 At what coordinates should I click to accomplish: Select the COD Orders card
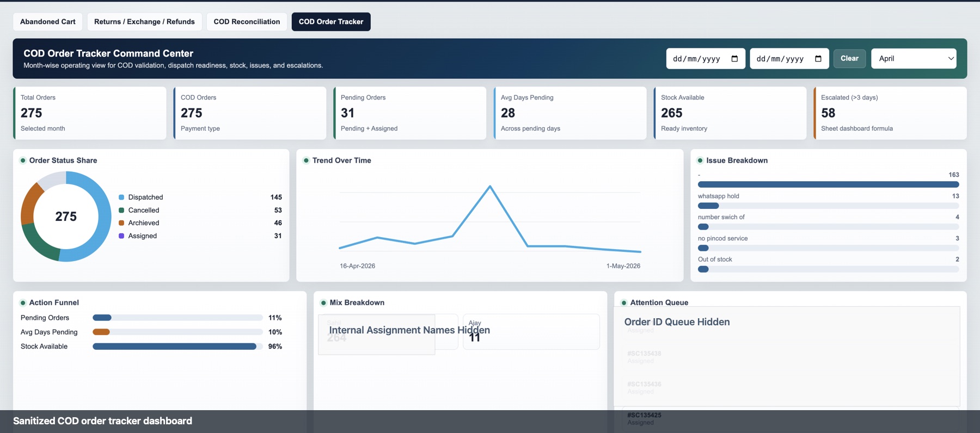[x=250, y=113]
